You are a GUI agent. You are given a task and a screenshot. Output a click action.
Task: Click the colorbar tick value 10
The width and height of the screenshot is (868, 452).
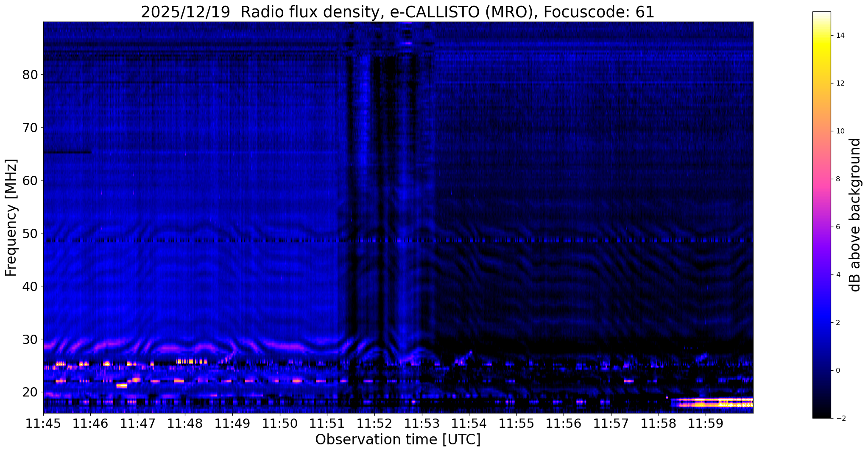(x=840, y=131)
